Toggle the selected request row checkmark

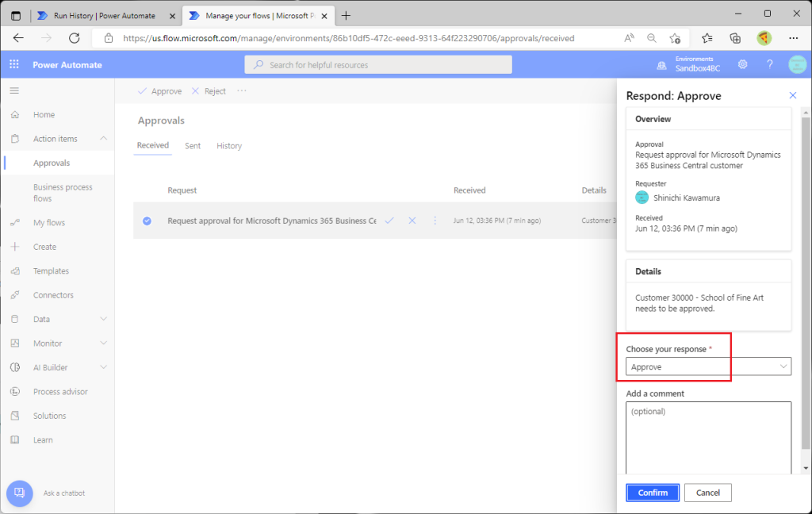(147, 221)
